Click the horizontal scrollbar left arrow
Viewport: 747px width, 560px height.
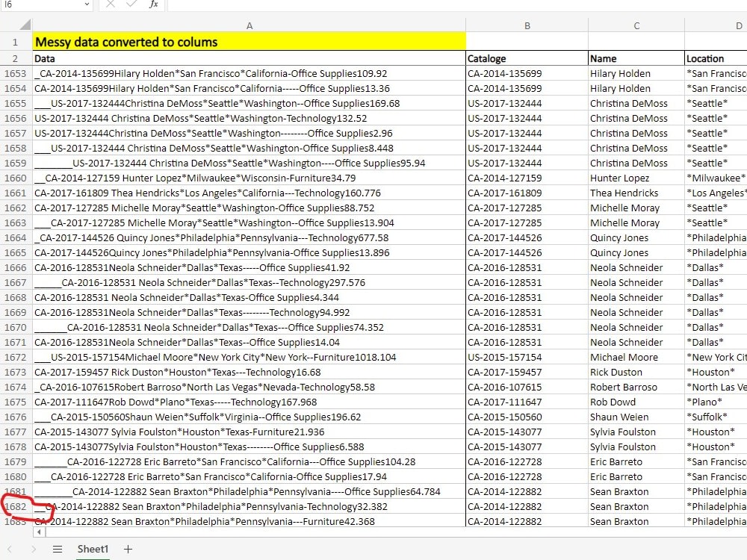point(39,533)
